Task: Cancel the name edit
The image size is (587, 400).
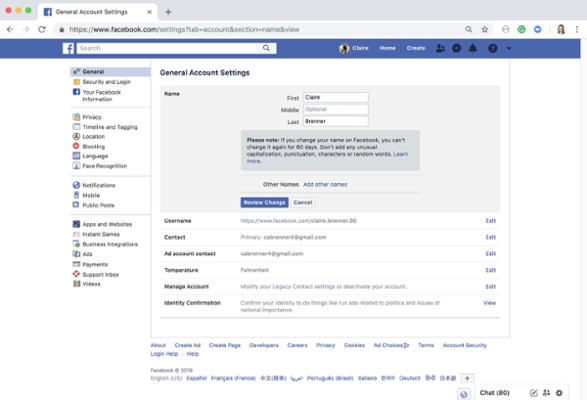Action: coord(302,202)
